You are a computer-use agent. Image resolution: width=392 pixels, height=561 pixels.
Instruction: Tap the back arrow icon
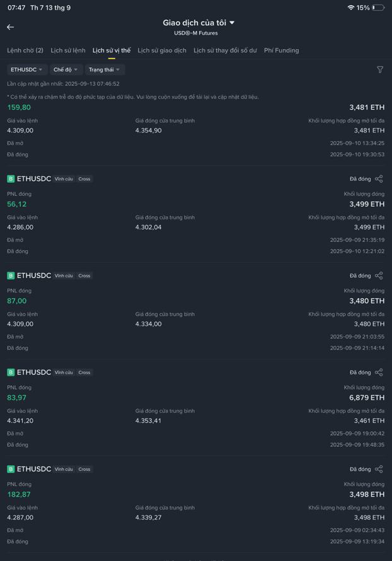[x=10, y=27]
